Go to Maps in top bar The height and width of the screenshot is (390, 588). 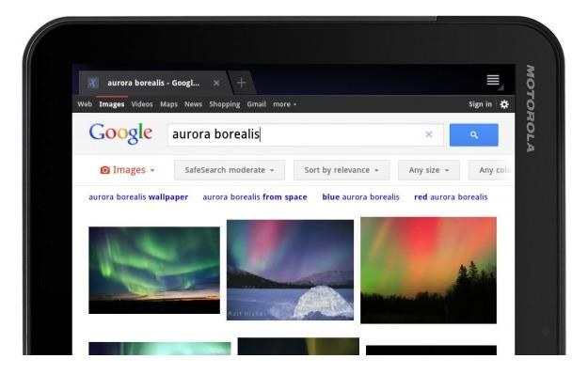point(168,104)
